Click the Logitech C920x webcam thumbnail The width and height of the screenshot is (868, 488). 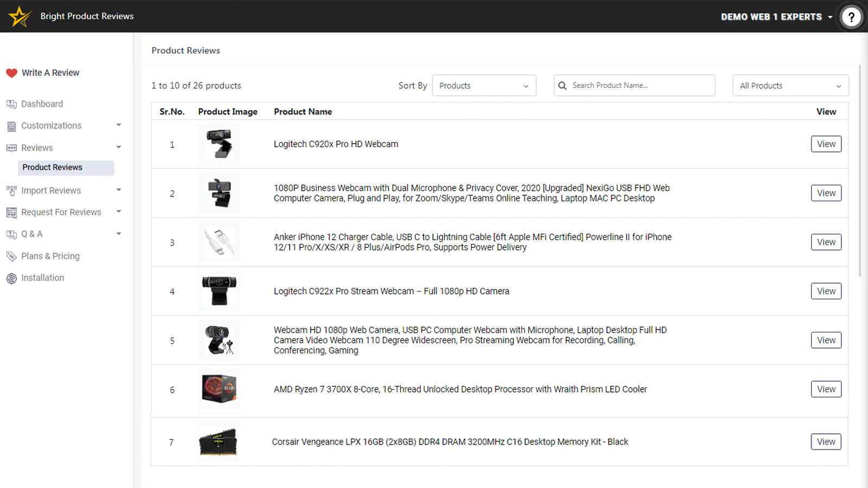[219, 144]
